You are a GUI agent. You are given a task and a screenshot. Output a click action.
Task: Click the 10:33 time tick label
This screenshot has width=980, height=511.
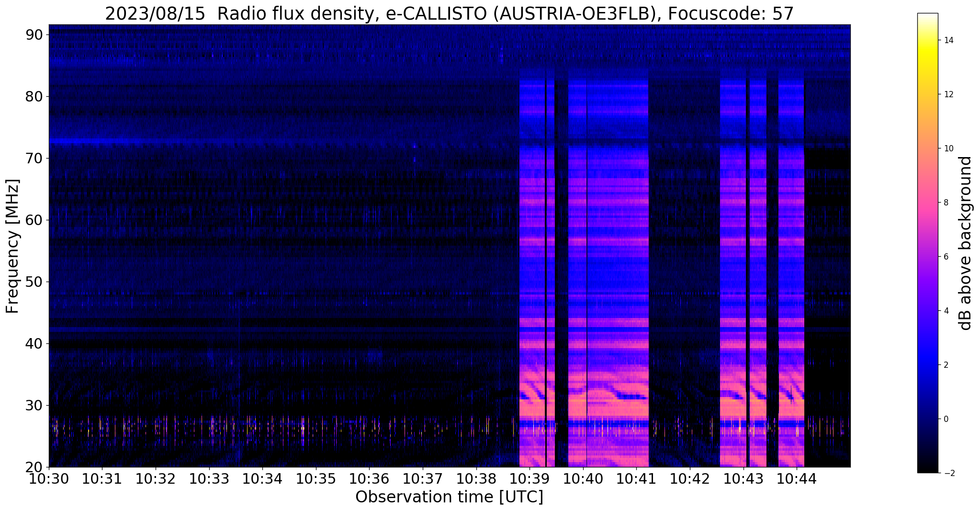[209, 479]
